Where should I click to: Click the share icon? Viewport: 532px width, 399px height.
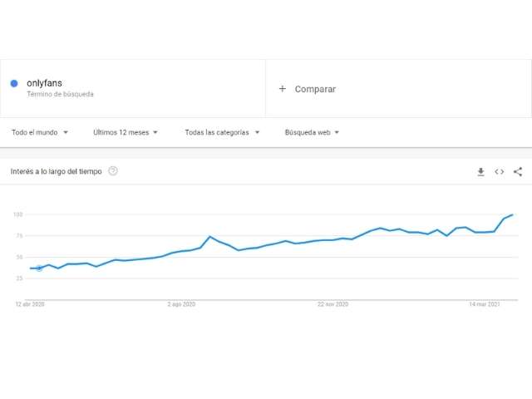(518, 172)
